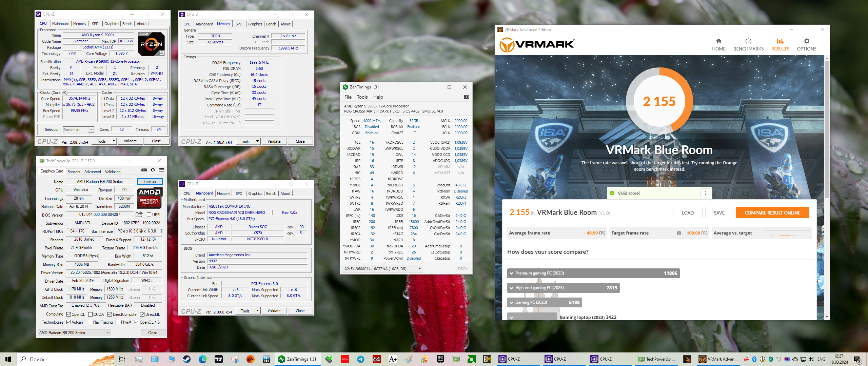Open Tools dropdown arrow in CPU-Z CPU window
Screen dimensions: 868x366
pos(114,141)
